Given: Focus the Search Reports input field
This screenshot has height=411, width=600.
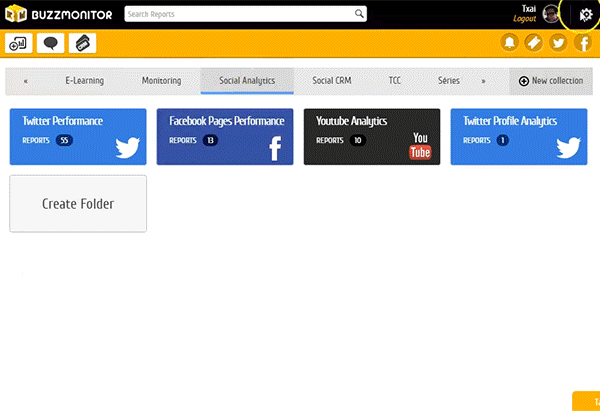Looking at the screenshot, I should [238, 14].
